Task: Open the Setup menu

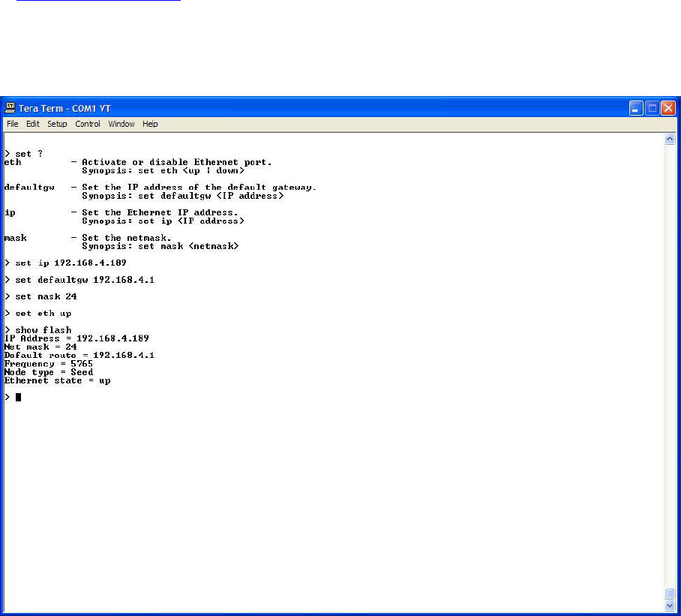Action: click(x=57, y=125)
